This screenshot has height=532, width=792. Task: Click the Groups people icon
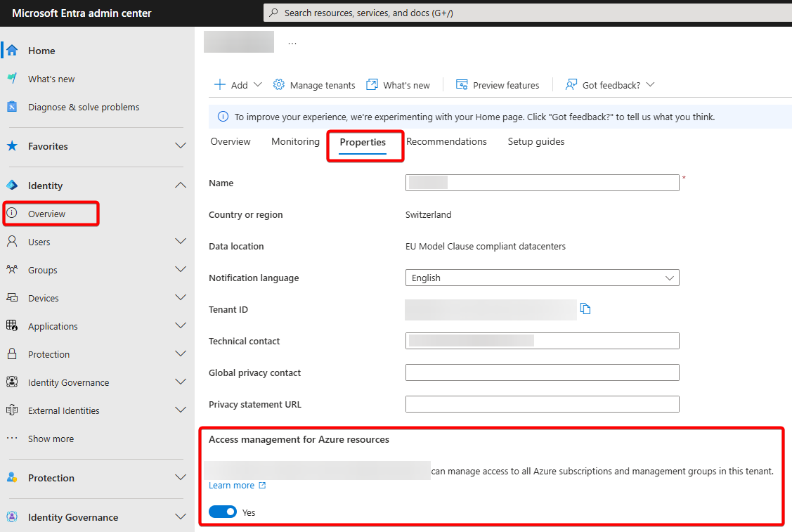[12, 269]
